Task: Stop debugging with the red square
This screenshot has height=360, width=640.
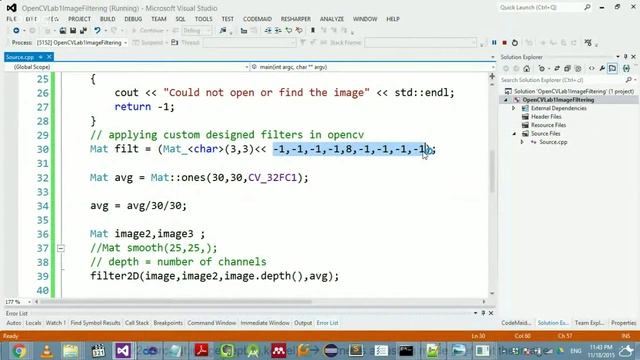Action: point(504,42)
